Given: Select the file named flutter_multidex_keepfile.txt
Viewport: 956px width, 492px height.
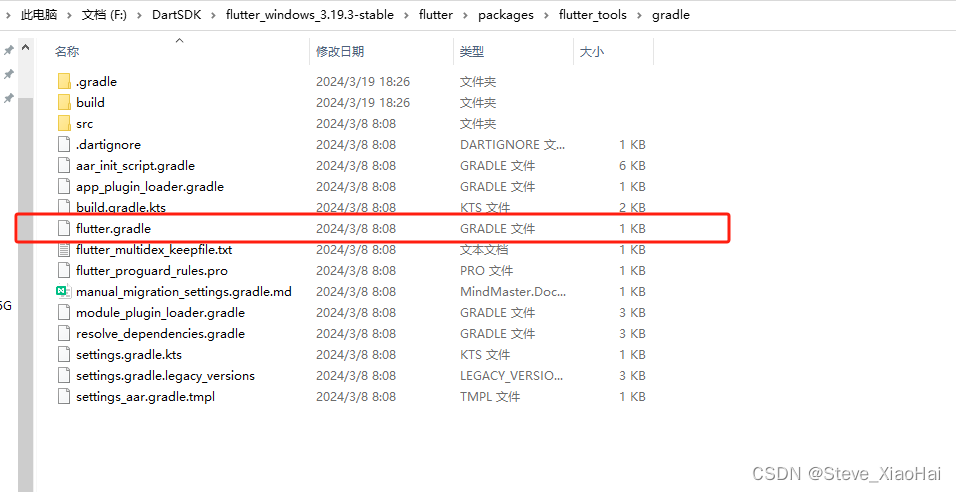Looking at the screenshot, I should coord(154,249).
